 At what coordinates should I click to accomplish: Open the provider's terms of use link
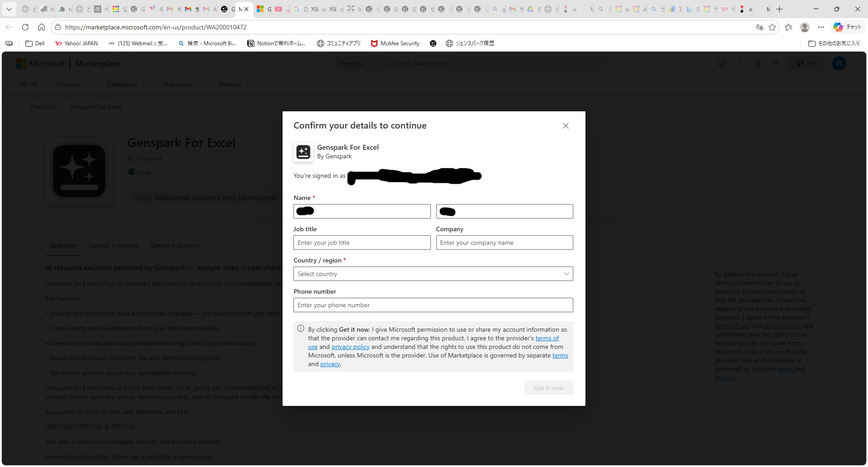(x=547, y=338)
